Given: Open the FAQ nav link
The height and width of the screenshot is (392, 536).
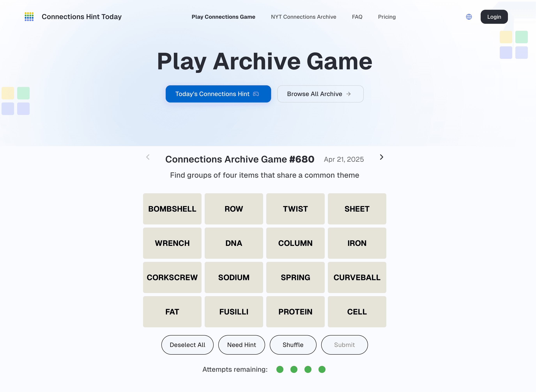Looking at the screenshot, I should coord(357,17).
